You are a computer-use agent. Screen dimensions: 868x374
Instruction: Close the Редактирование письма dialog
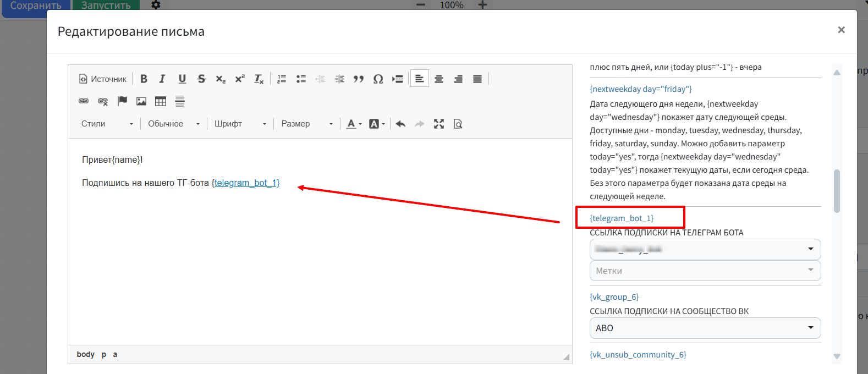(841, 30)
